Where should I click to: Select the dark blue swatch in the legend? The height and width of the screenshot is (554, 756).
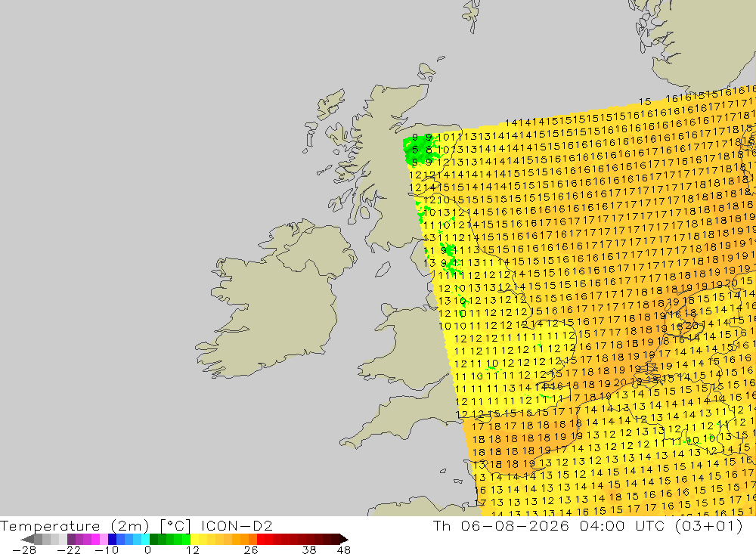pos(113,539)
